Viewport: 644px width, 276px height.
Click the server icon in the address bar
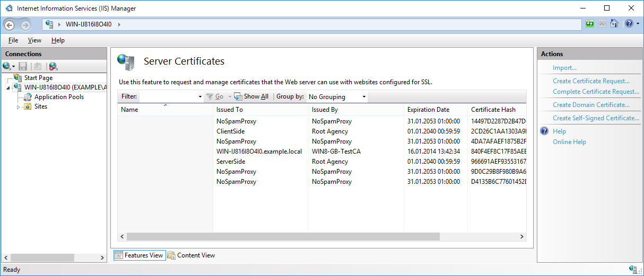coord(50,24)
